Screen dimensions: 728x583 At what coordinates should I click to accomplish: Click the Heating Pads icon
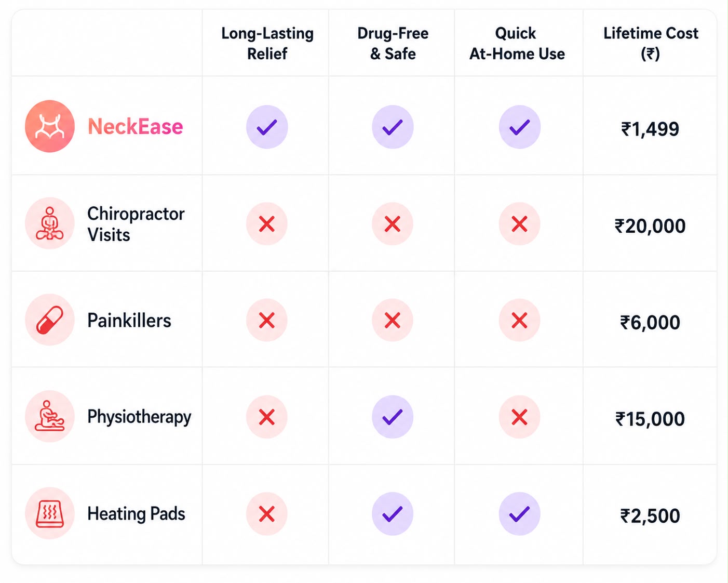click(x=50, y=513)
